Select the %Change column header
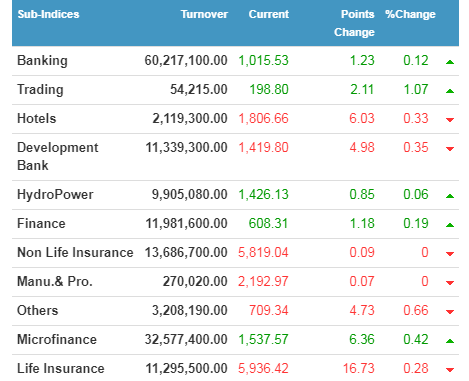 pyautogui.click(x=410, y=14)
